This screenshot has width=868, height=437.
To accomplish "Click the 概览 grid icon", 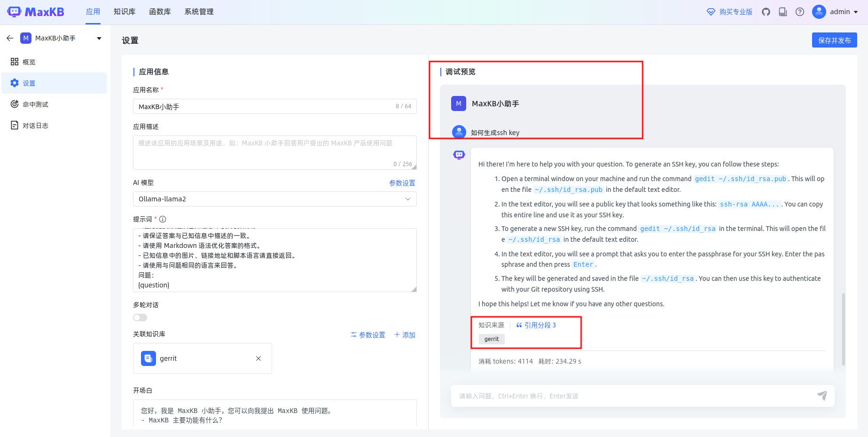I will pyautogui.click(x=15, y=62).
